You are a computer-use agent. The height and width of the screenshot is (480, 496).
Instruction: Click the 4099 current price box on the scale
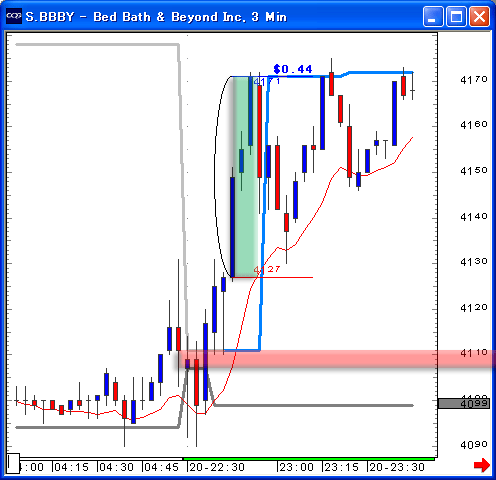pos(464,403)
